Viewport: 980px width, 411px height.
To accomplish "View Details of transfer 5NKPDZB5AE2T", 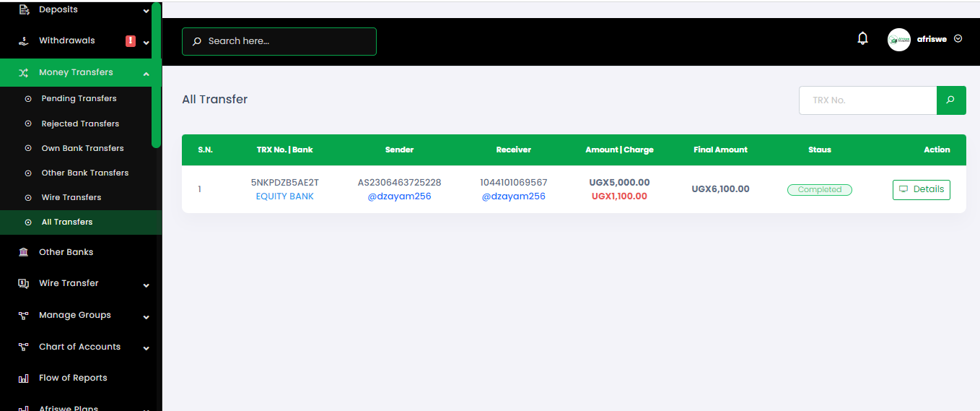I will coord(922,189).
